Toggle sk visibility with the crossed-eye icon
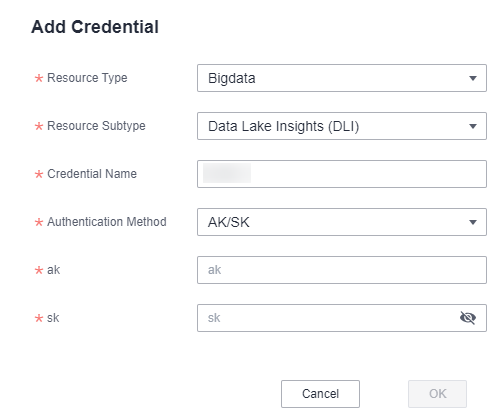The width and height of the screenshot is (503, 417). 468,318
